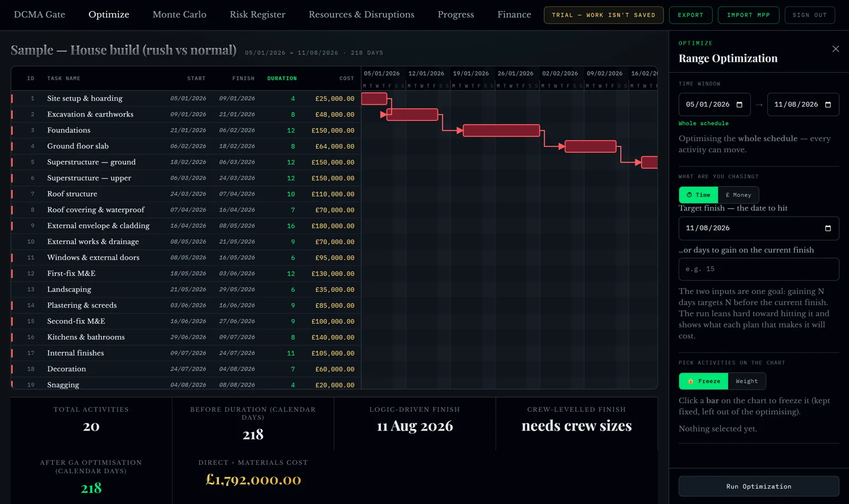Run the optimization

tap(759, 486)
